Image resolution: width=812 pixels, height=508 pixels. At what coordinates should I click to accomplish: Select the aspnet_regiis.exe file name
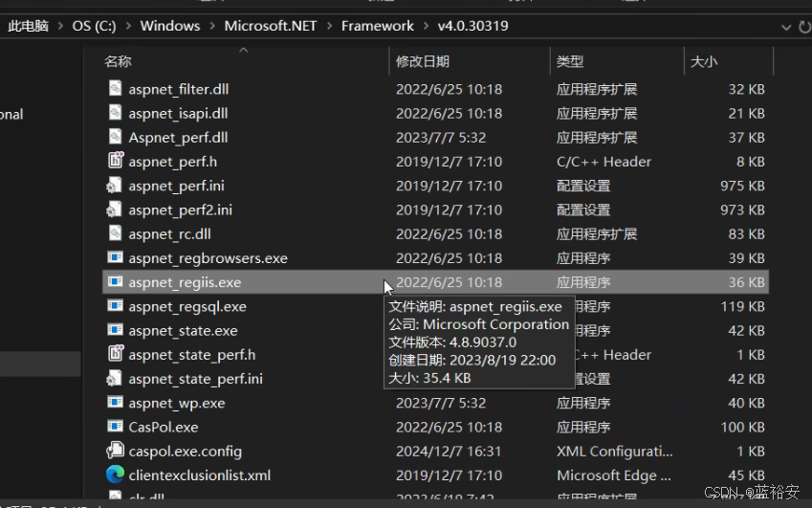[185, 282]
